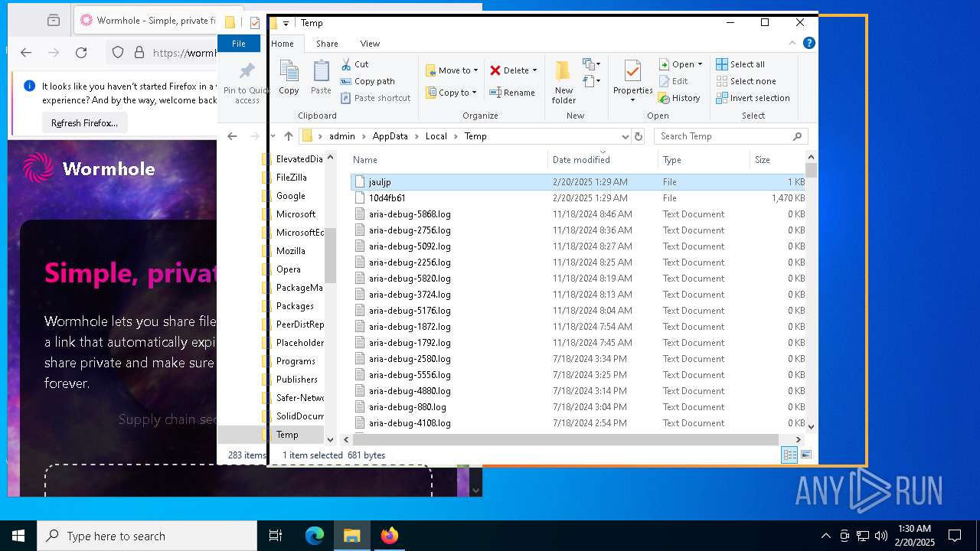The image size is (980, 551).
Task: Select Publishers folder in navigation tree
Action: coord(296,380)
